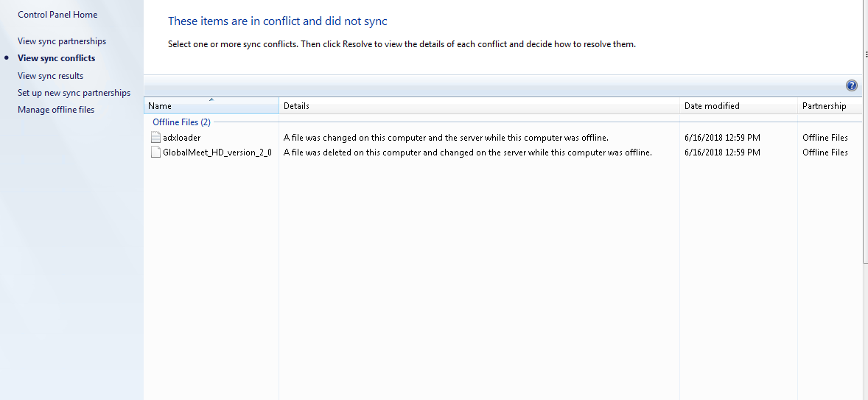
Task: Sort by the Details column header
Action: click(296, 106)
